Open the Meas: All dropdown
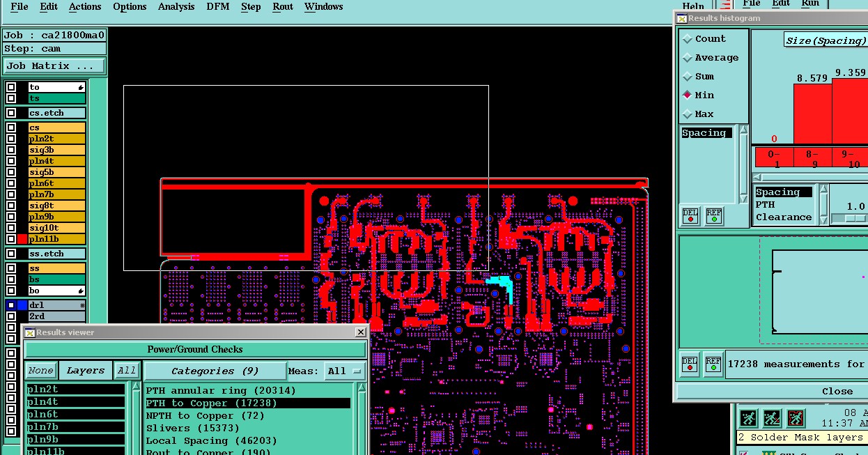868x455 pixels. pos(346,371)
